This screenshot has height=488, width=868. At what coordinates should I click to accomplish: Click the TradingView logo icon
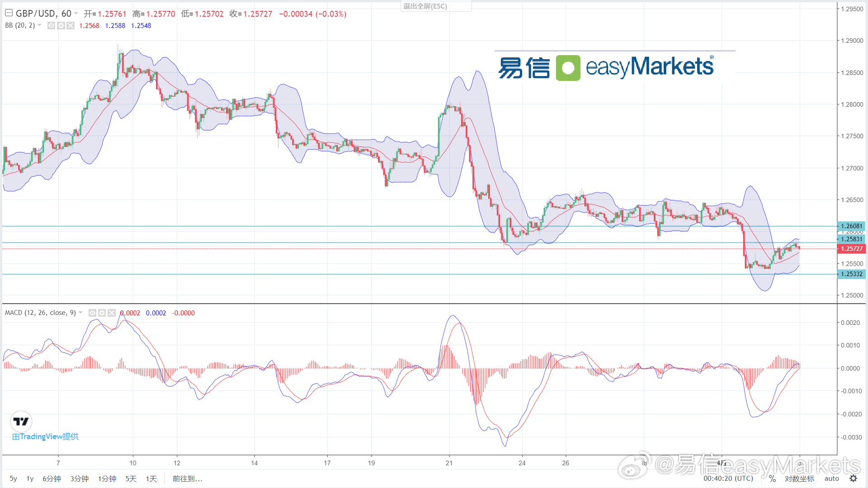point(21,421)
